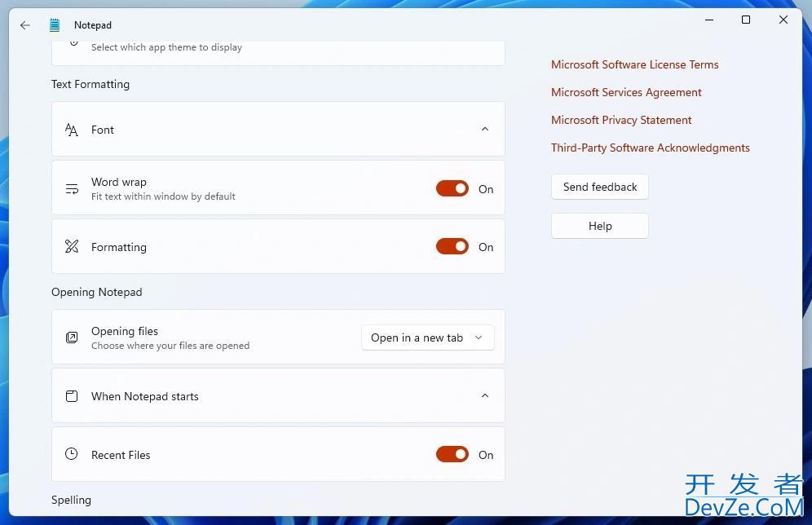Viewport: 812px width, 525px height.
Task: Click the Formatting row icon
Action: [x=72, y=246]
